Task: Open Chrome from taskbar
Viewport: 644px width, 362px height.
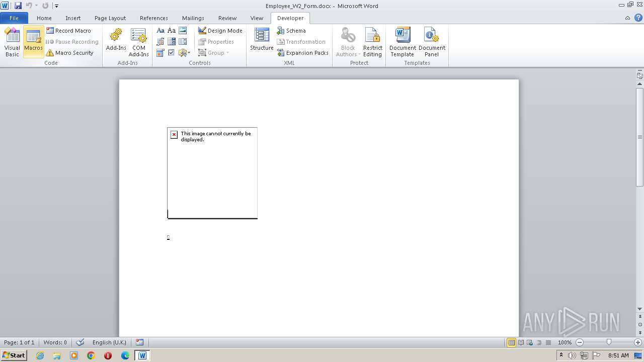Action: click(x=91, y=355)
